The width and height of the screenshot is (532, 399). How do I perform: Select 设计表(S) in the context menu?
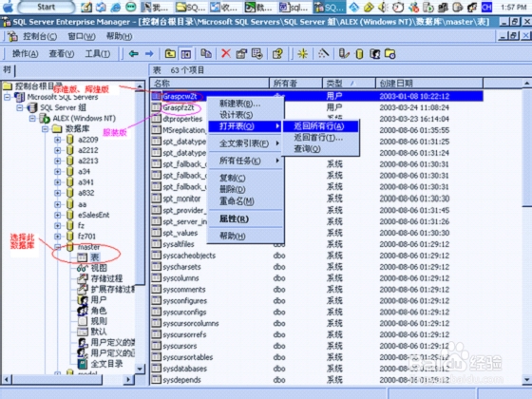[245, 115]
